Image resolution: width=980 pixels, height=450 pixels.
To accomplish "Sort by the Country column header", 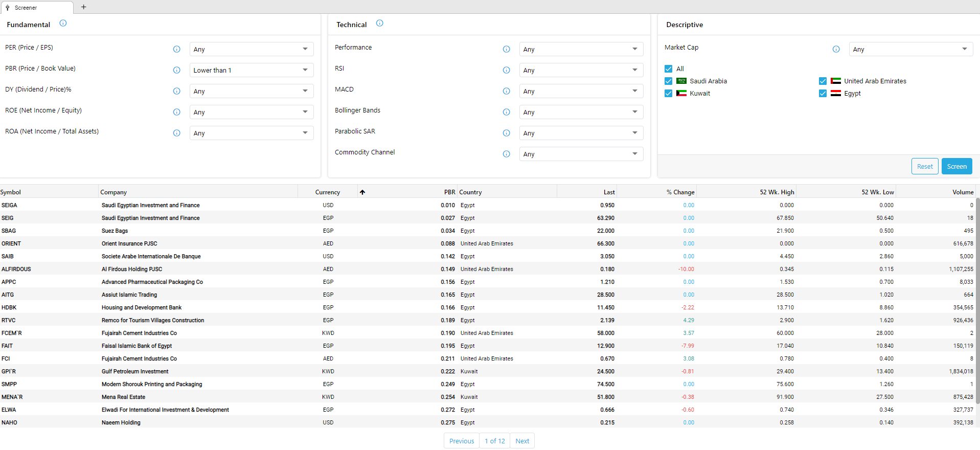I will click(x=507, y=192).
